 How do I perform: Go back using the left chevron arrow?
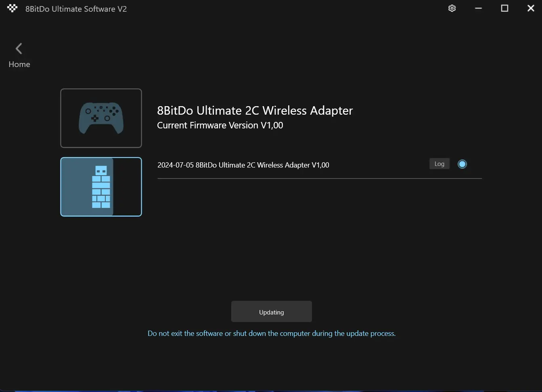(x=19, y=48)
